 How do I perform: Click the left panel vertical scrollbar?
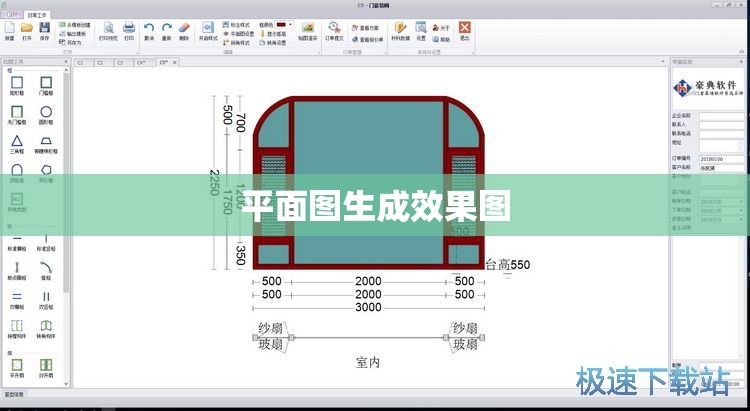[x=66, y=182]
